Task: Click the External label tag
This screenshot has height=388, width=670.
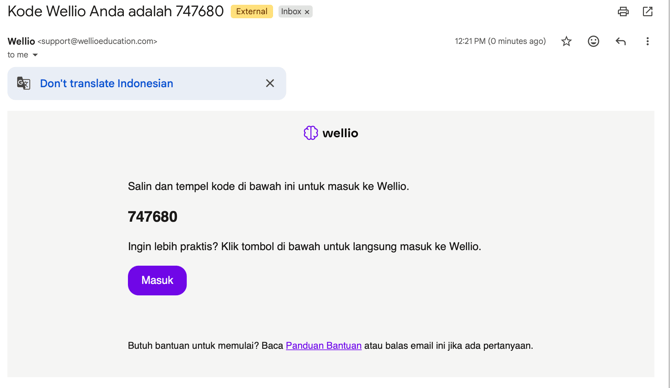Action: [x=252, y=12]
